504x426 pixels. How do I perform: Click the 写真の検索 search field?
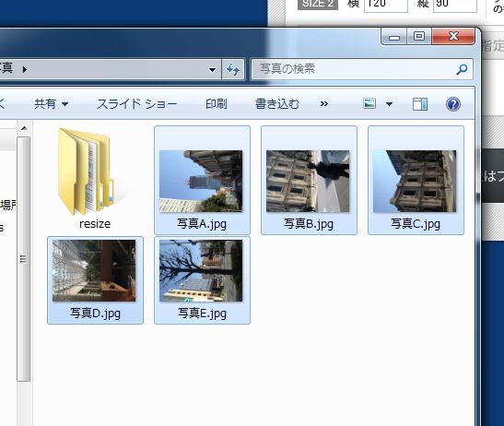pyautogui.click(x=354, y=69)
